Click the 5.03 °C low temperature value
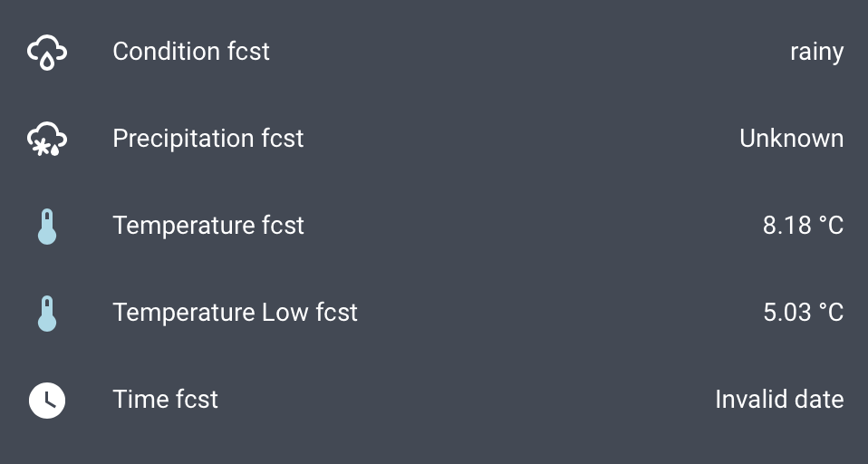Viewport: 868px width, 464px height. 803,313
